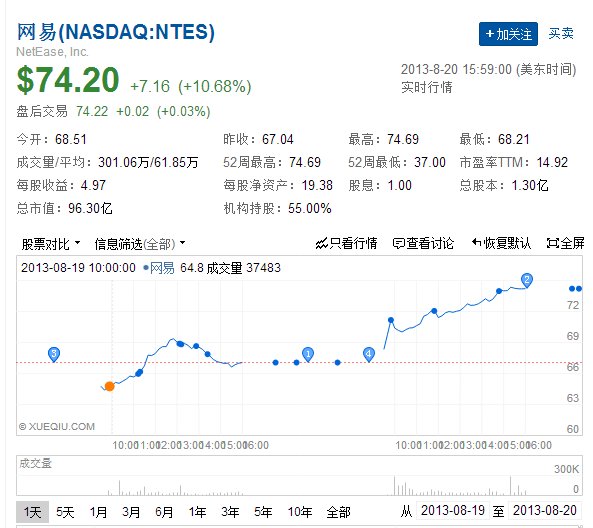Click the 网易 series legend label
593x528 pixels.
[162, 268]
